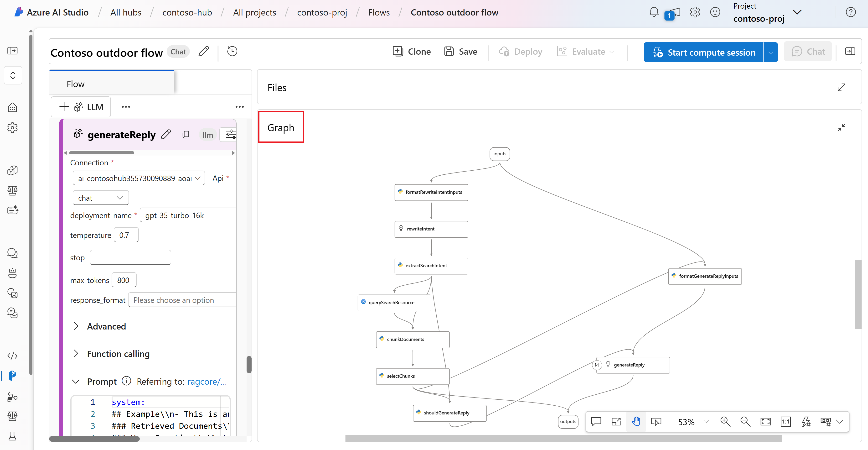Show Prompt info tooltip icon
The width and height of the screenshot is (868, 450).
[126, 381]
